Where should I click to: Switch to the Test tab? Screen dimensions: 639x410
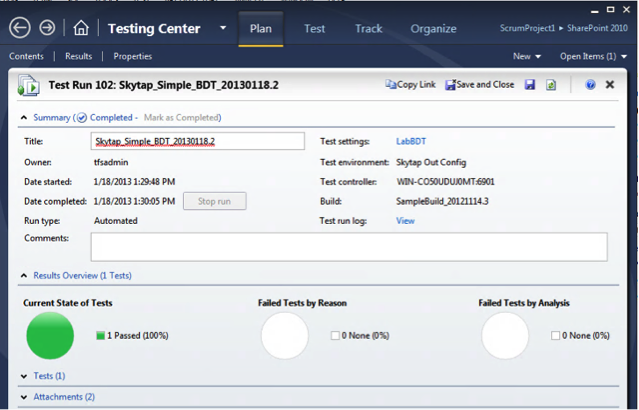[315, 29]
